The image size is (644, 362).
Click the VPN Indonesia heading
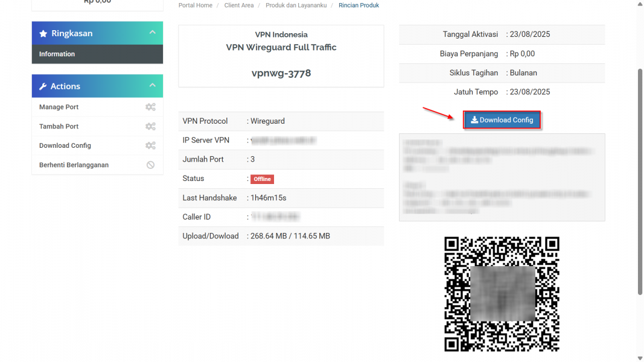click(x=281, y=34)
